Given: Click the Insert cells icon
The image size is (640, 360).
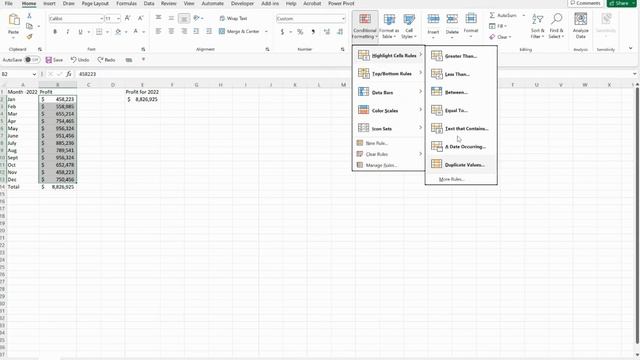Looking at the screenshot, I should point(433,20).
